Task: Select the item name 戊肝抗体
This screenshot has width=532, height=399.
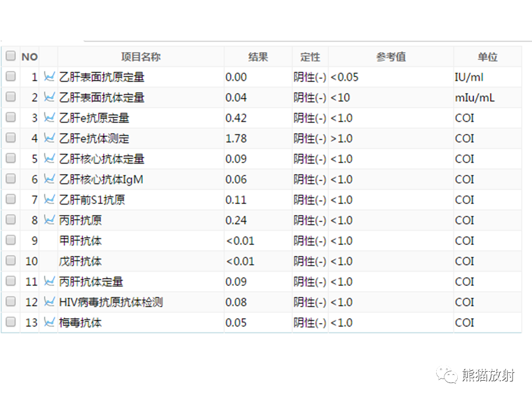Action: [x=80, y=261]
